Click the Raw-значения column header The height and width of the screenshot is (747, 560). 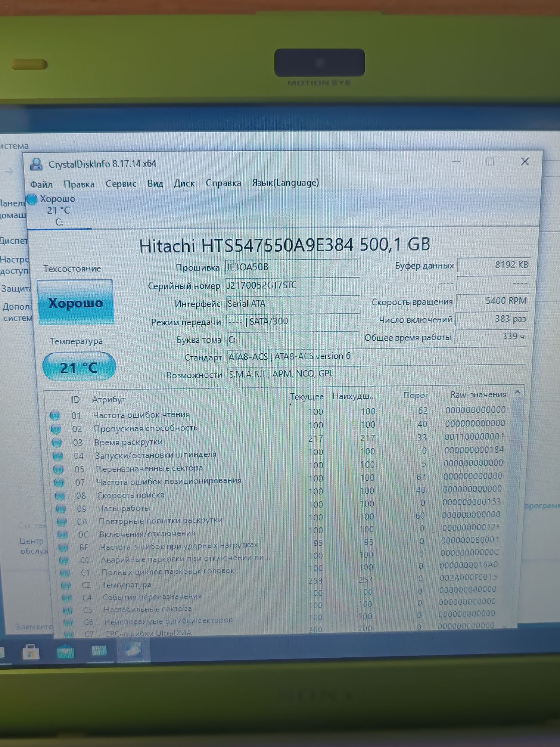click(478, 395)
